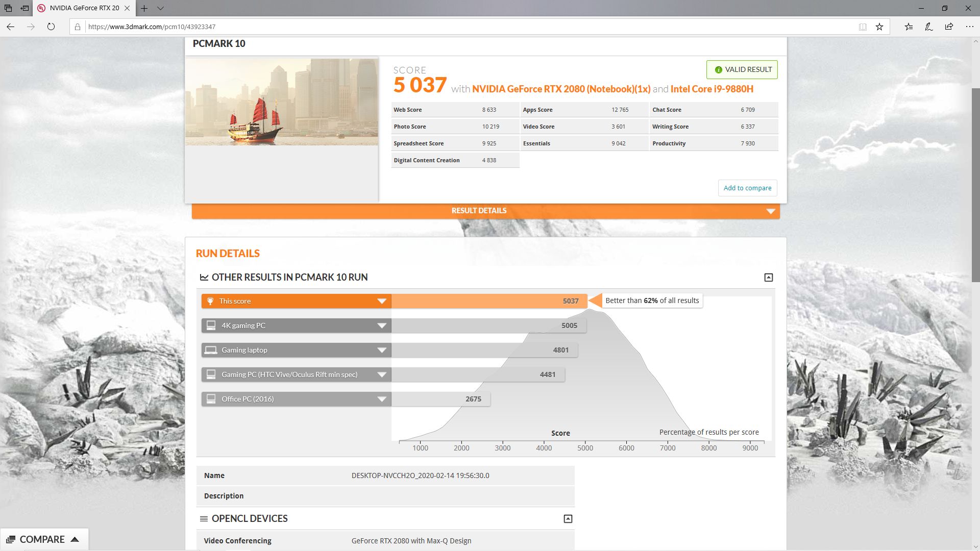Click the list icon beside OpenCL Devices
The height and width of the screenshot is (551, 980).
[204, 519]
